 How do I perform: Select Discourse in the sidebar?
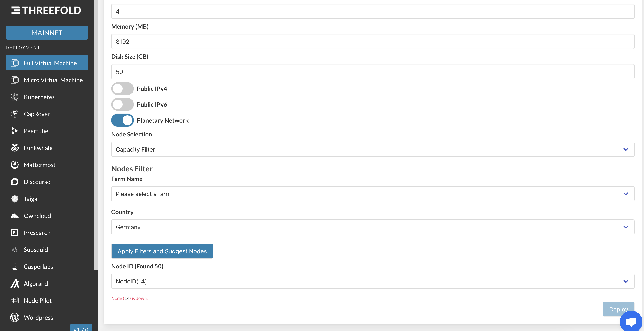click(47, 182)
